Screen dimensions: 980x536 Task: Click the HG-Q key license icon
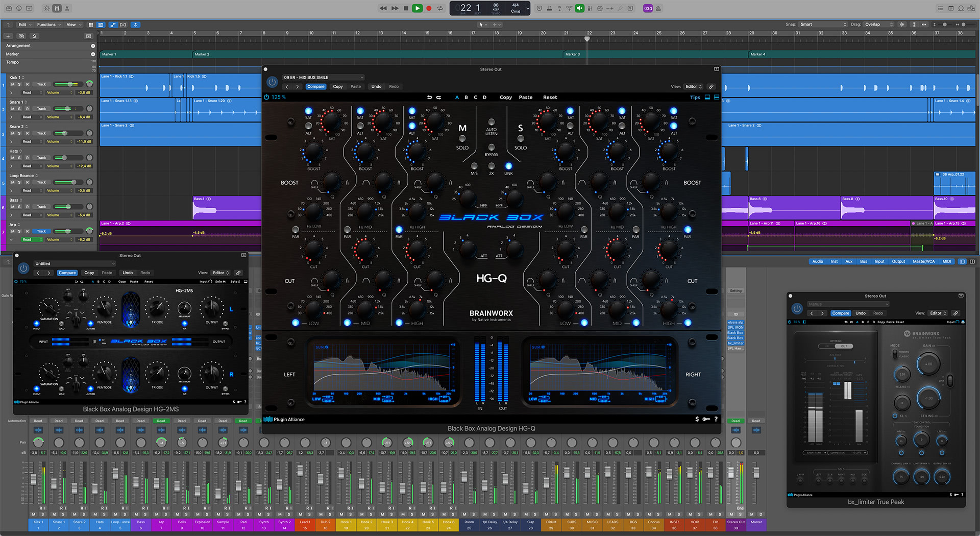(x=706, y=419)
